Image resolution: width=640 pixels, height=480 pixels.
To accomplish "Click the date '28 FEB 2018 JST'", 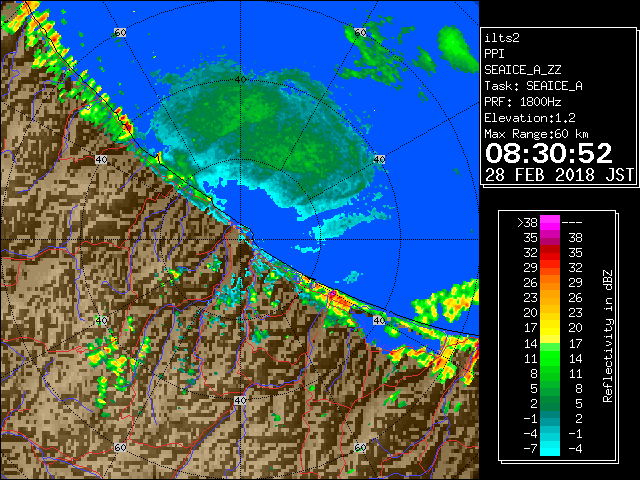I will click(559, 175).
